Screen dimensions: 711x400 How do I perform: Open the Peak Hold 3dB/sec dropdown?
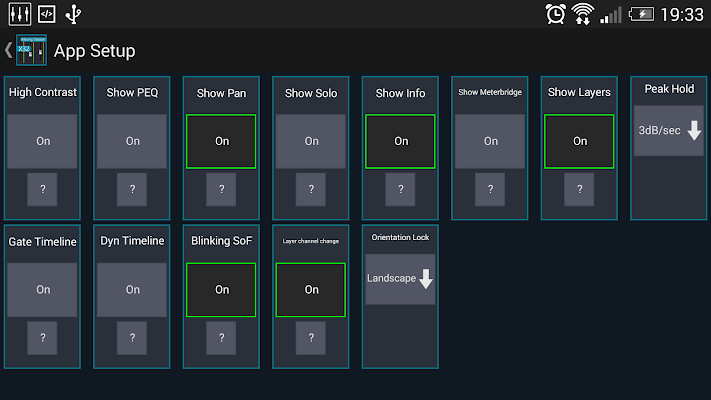tap(669, 131)
